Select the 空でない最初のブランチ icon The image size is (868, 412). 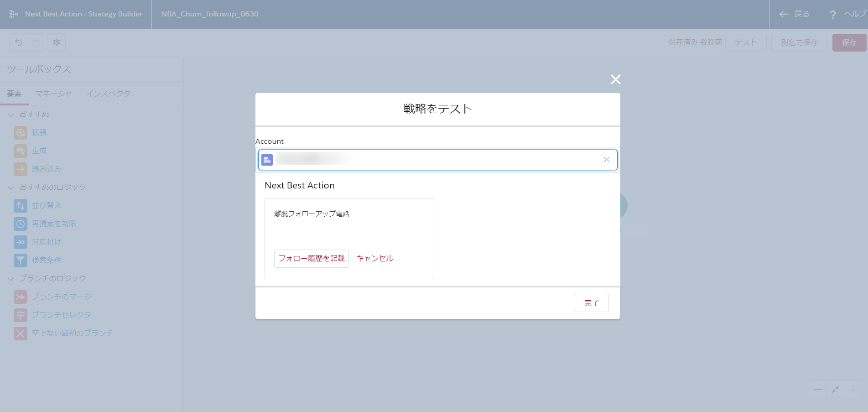coord(21,334)
